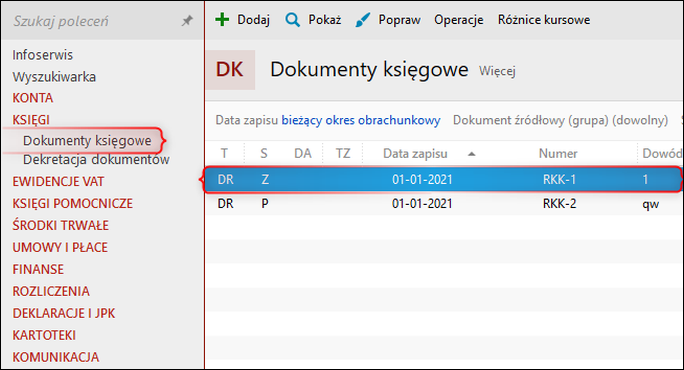
Task: Select Dekretacja dokumentów in the sidebar
Action: [96, 160]
